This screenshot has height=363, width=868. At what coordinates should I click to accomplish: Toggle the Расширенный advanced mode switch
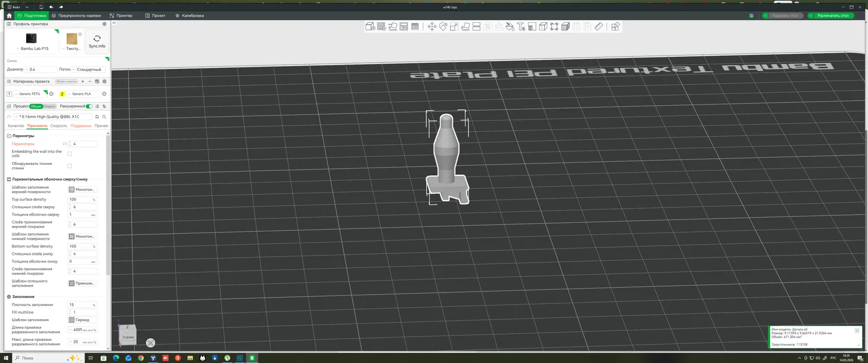click(x=90, y=106)
